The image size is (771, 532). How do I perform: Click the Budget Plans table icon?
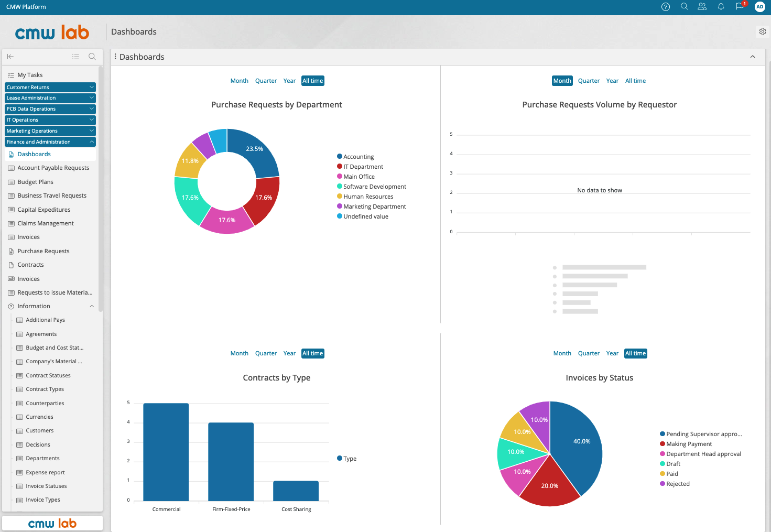[x=11, y=182]
